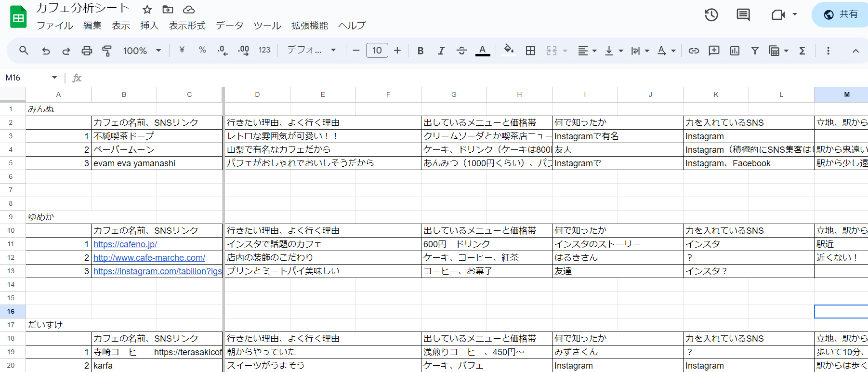Open the functions sigma menu

coord(802,51)
